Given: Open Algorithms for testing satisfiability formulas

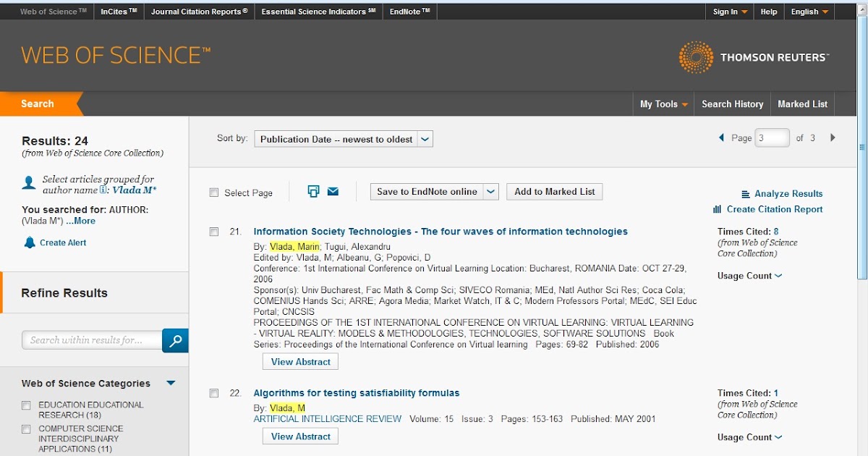Looking at the screenshot, I should point(357,393).
